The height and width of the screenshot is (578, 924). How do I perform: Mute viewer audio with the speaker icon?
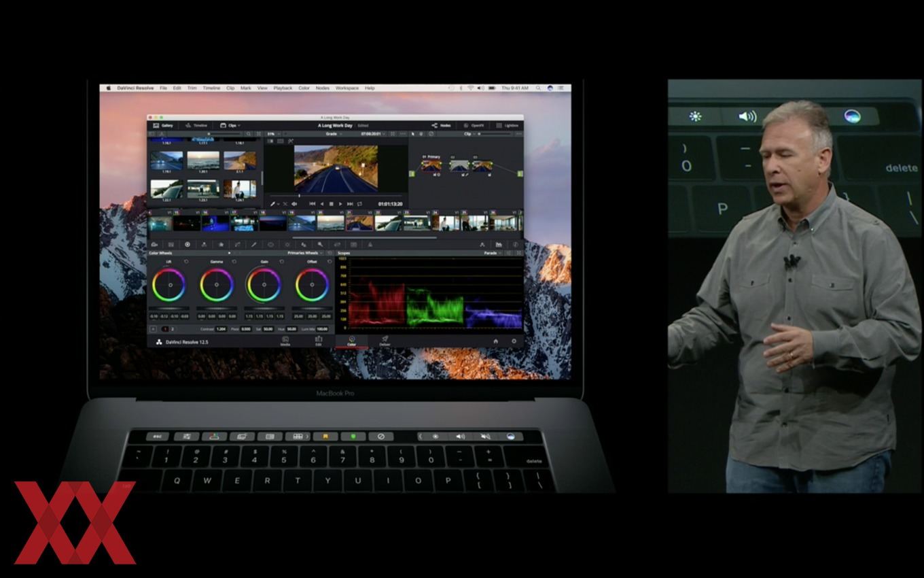[x=294, y=204]
